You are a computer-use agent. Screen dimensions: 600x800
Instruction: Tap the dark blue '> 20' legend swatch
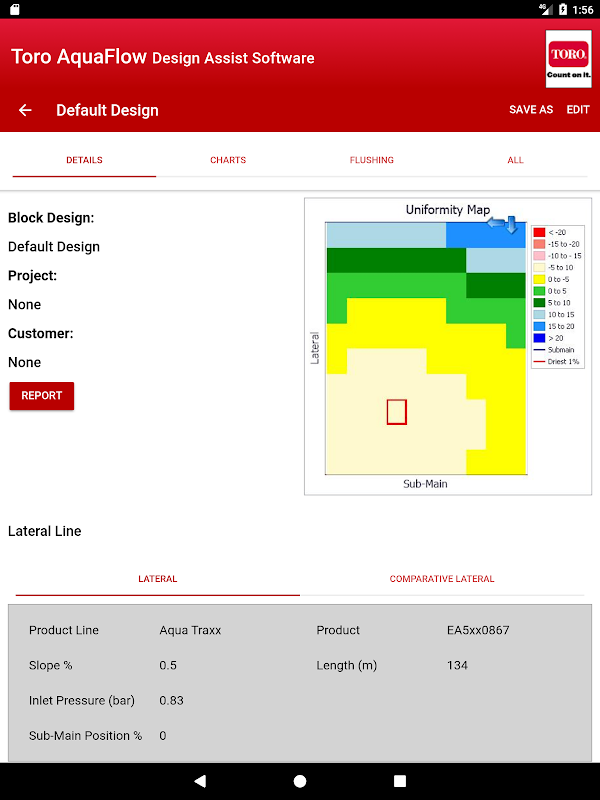pos(539,338)
